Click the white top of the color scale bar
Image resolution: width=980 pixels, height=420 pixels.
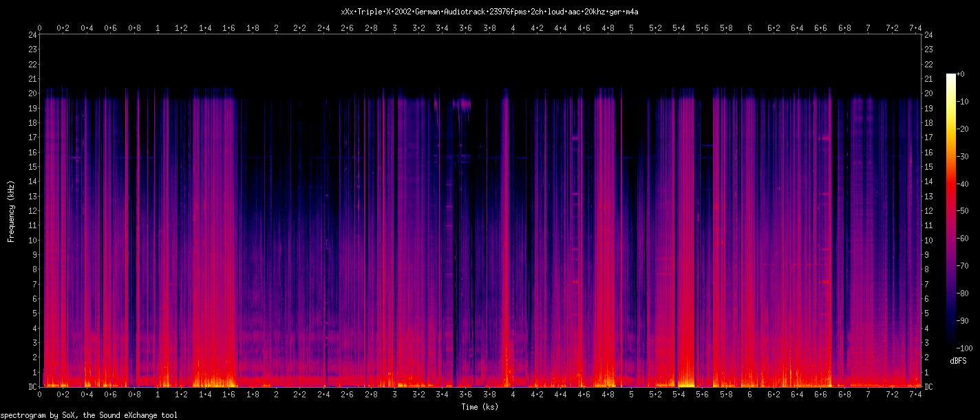click(951, 77)
